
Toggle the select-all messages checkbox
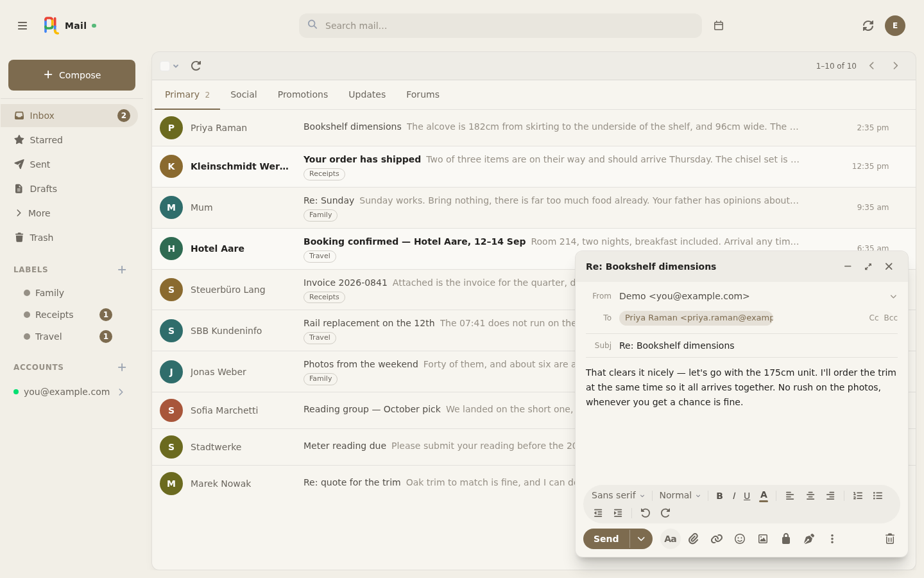click(x=165, y=66)
